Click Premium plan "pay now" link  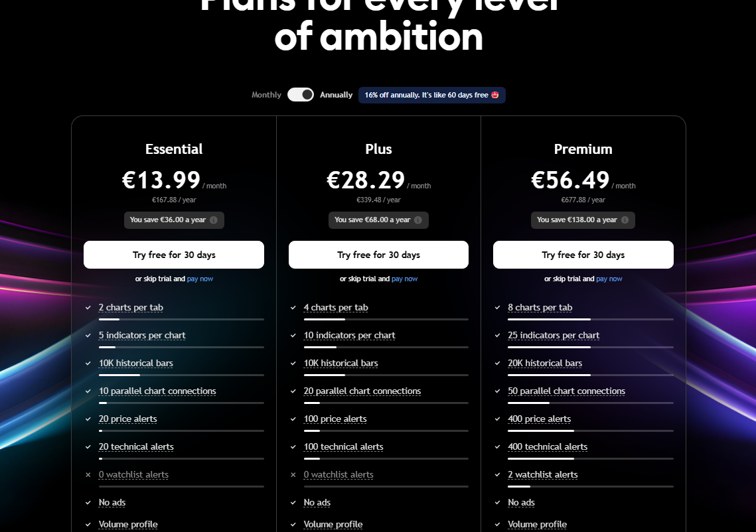[609, 279]
